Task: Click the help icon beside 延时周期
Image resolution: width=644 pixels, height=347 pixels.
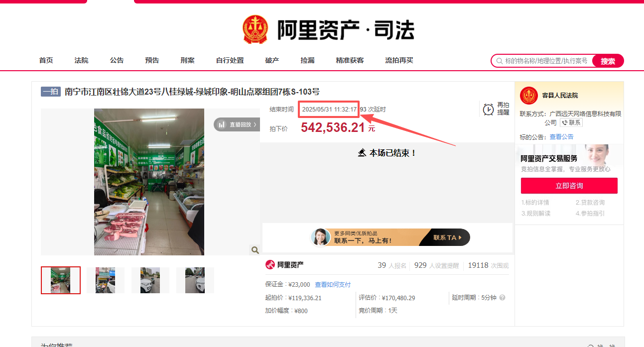Action: tap(502, 298)
